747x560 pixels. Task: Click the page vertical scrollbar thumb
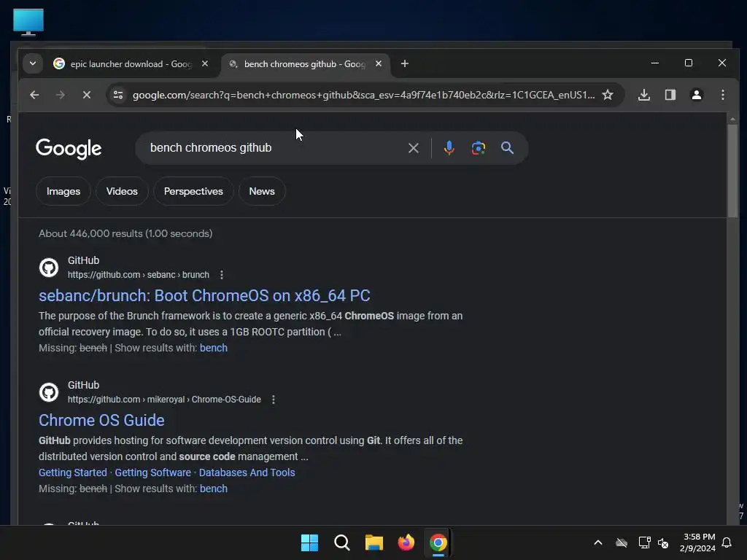(732, 171)
